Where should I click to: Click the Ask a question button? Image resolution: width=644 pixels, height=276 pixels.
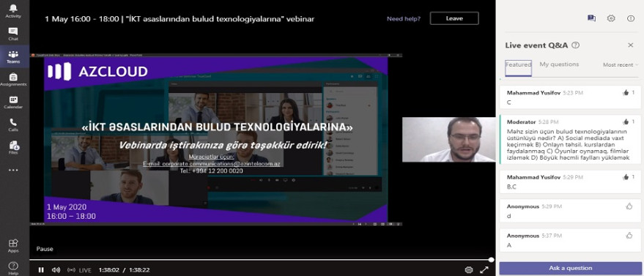tap(571, 268)
